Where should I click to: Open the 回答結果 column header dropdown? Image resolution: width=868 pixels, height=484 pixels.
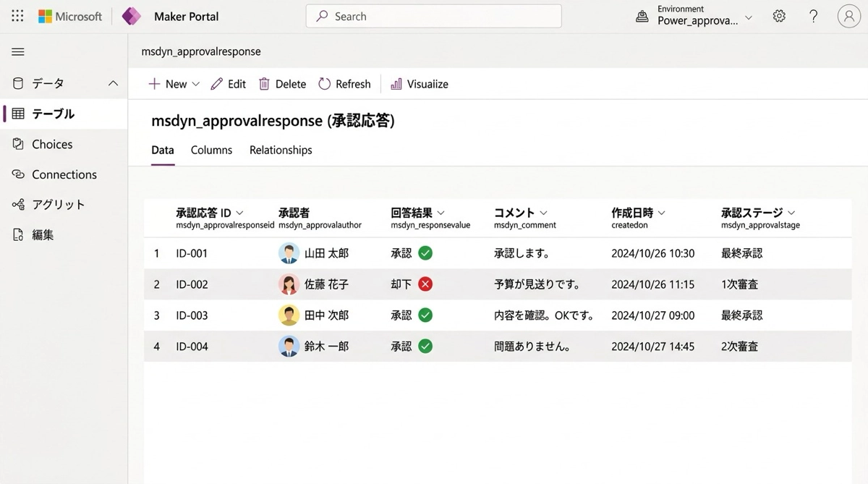click(441, 213)
